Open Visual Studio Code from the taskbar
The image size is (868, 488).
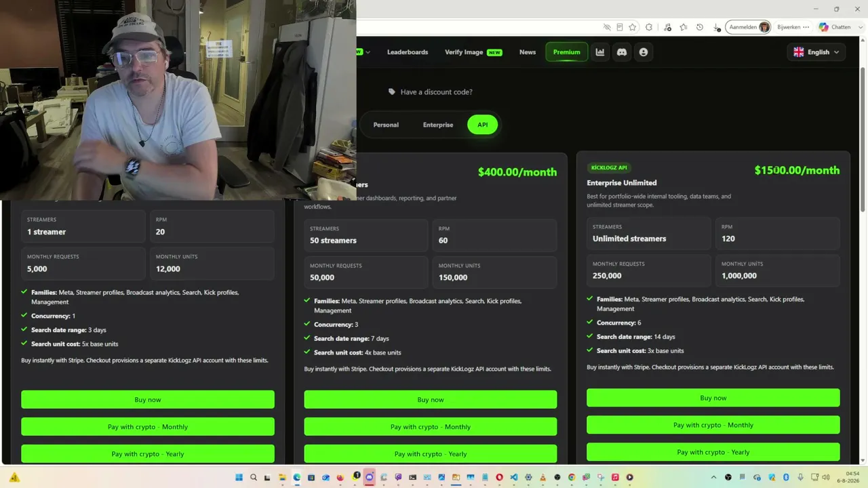point(514,477)
